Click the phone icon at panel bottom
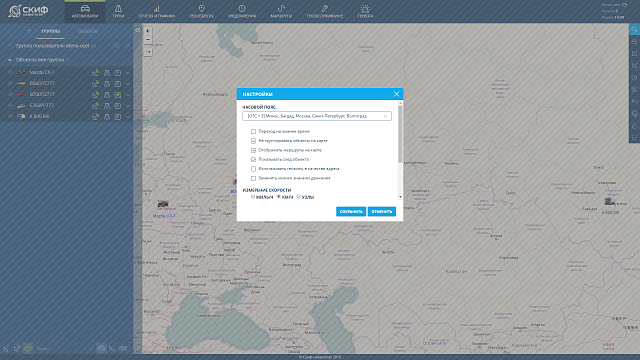Screen dimensions: 640x360 click(x=112, y=349)
